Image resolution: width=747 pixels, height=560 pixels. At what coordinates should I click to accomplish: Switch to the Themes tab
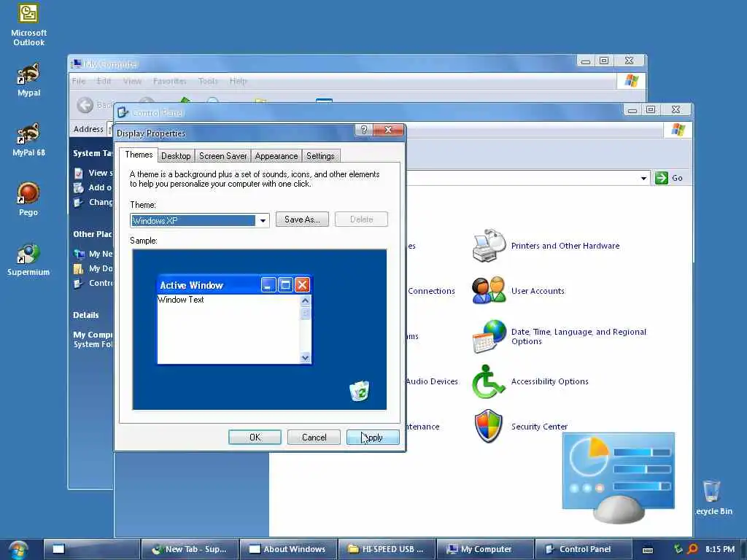[x=139, y=155]
